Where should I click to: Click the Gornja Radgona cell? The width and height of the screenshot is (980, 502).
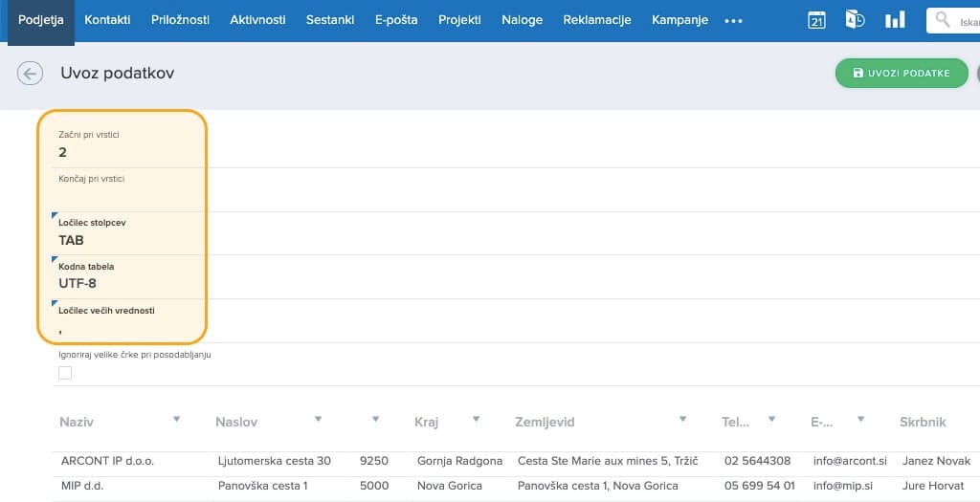[459, 461]
